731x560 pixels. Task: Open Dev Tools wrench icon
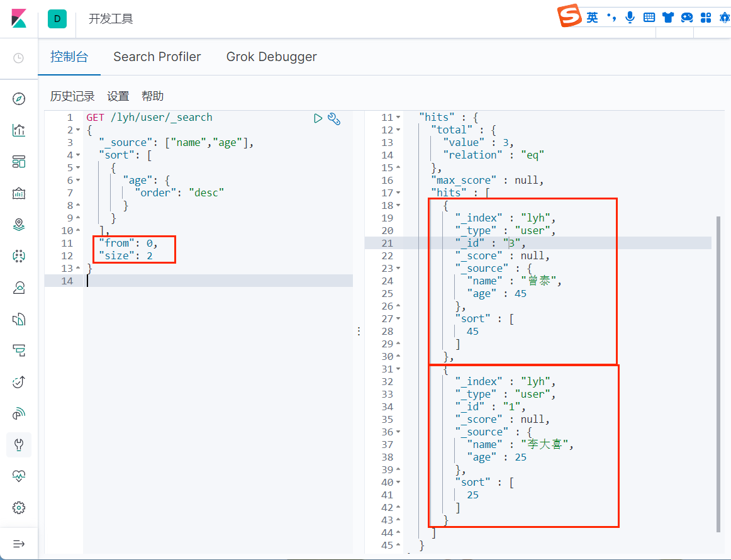coord(19,445)
